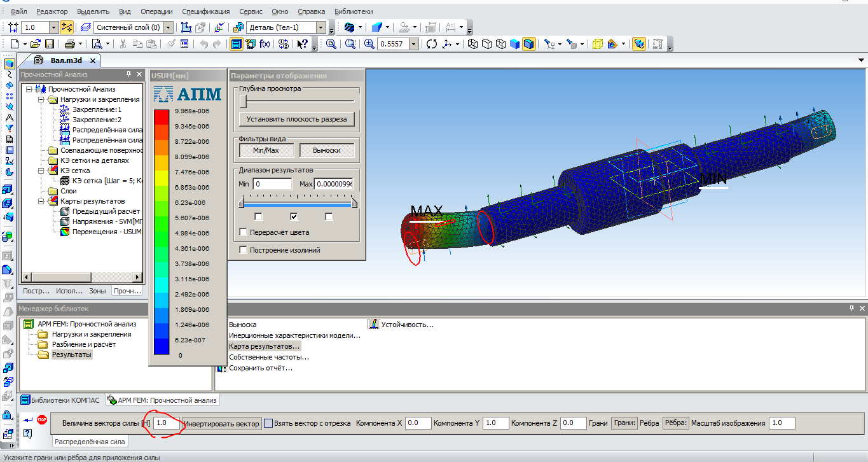Collapse the КЭ сетка tree node
The width and height of the screenshot is (868, 462).
pos(41,171)
